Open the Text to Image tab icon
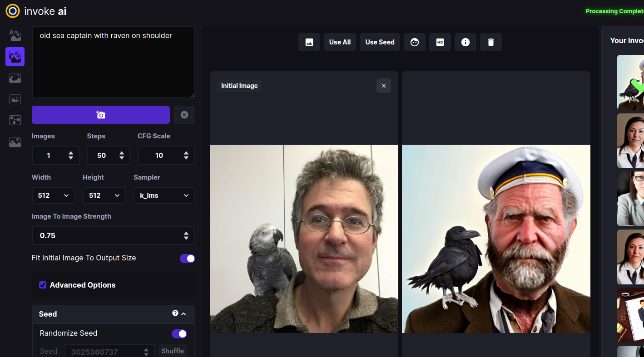 pos(15,35)
